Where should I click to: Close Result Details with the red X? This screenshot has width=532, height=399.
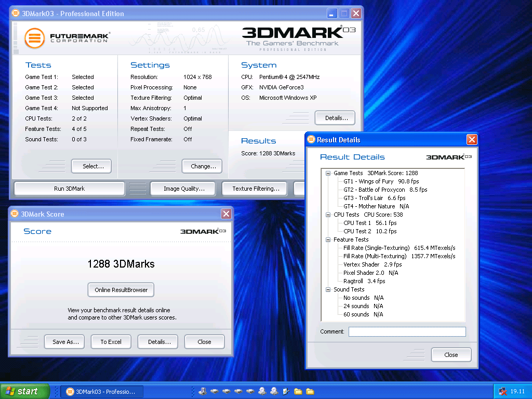pos(472,139)
